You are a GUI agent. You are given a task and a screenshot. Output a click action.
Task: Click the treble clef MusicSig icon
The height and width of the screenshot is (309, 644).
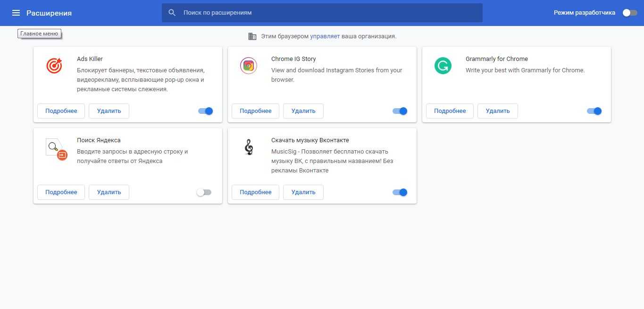pyautogui.click(x=249, y=147)
